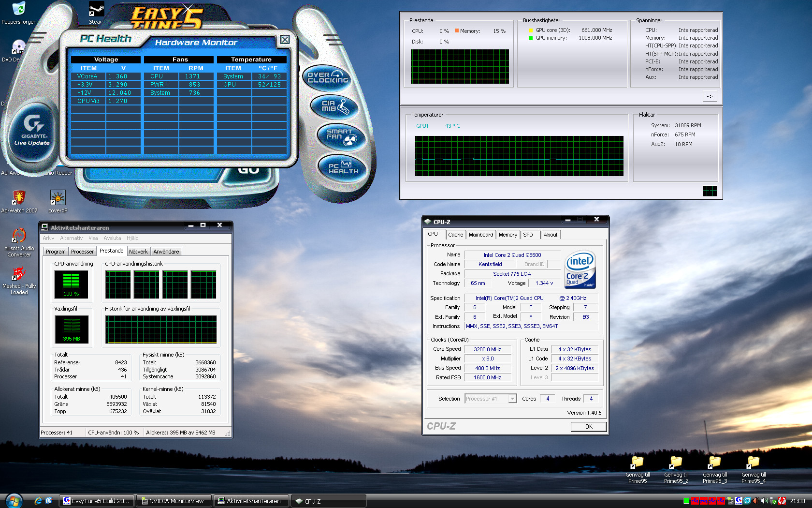
Task: Switch to CPU-Z via the taskbar
Action: click(x=328, y=501)
